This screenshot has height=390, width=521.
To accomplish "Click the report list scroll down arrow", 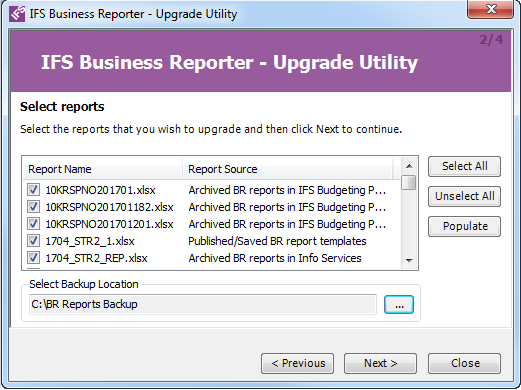I will click(x=409, y=260).
